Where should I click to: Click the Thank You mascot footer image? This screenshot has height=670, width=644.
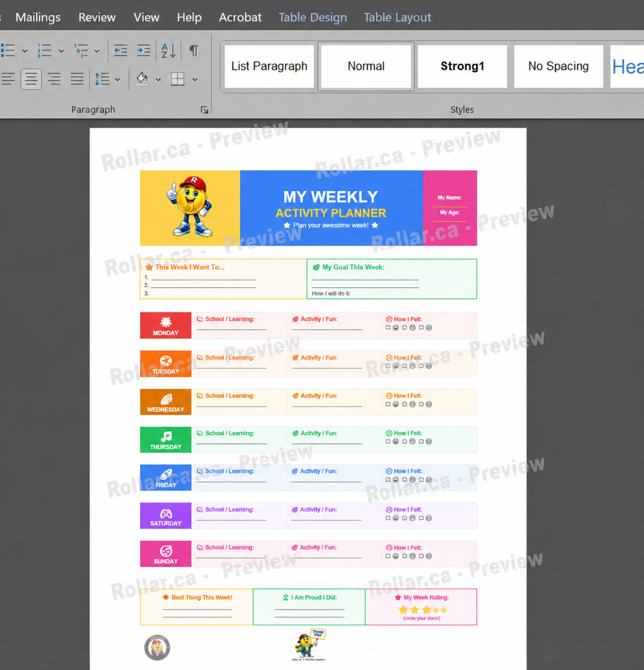tap(309, 644)
